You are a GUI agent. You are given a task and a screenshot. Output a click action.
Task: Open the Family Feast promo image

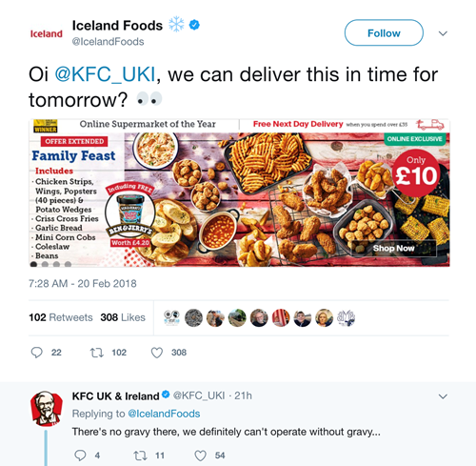[239, 192]
